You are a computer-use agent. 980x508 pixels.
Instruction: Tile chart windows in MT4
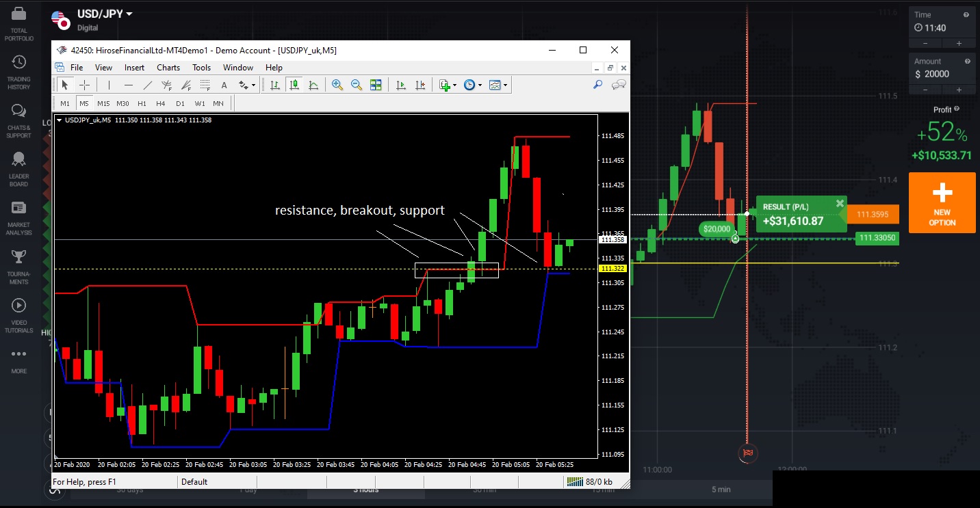(376, 85)
